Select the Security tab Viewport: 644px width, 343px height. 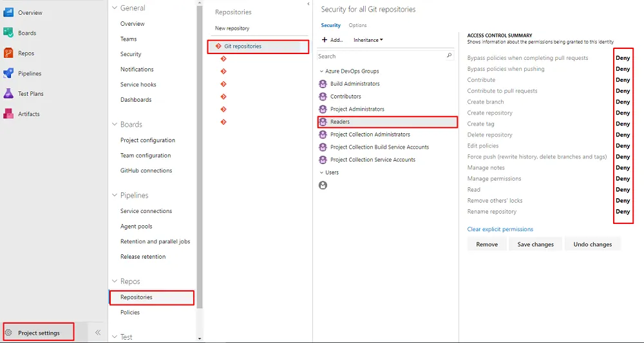330,25
